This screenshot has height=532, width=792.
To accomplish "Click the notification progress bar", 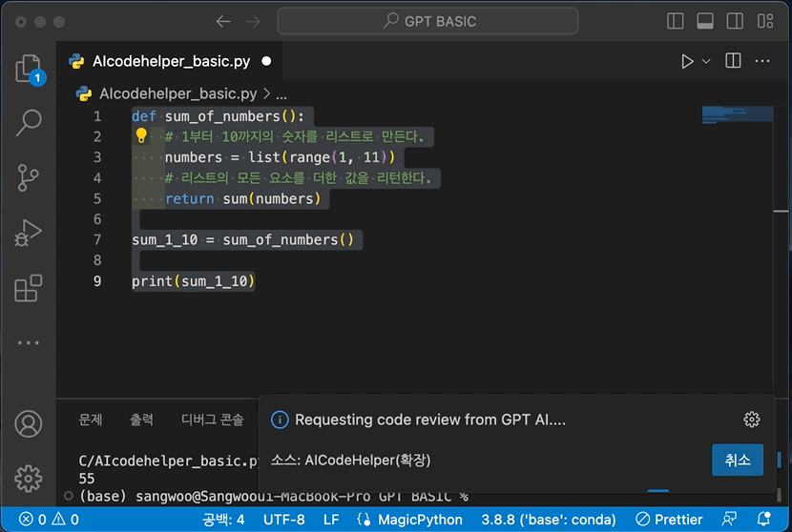I will 658,490.
